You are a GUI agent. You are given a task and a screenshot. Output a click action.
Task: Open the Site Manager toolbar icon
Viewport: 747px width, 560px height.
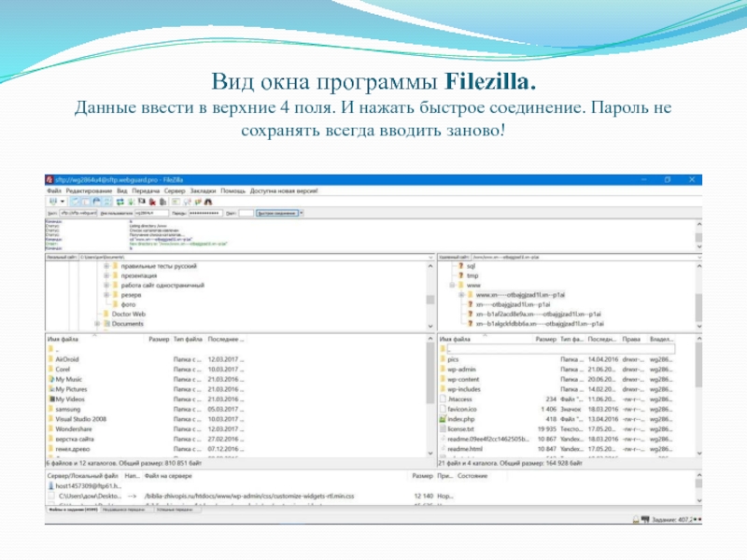pyautogui.click(x=53, y=202)
